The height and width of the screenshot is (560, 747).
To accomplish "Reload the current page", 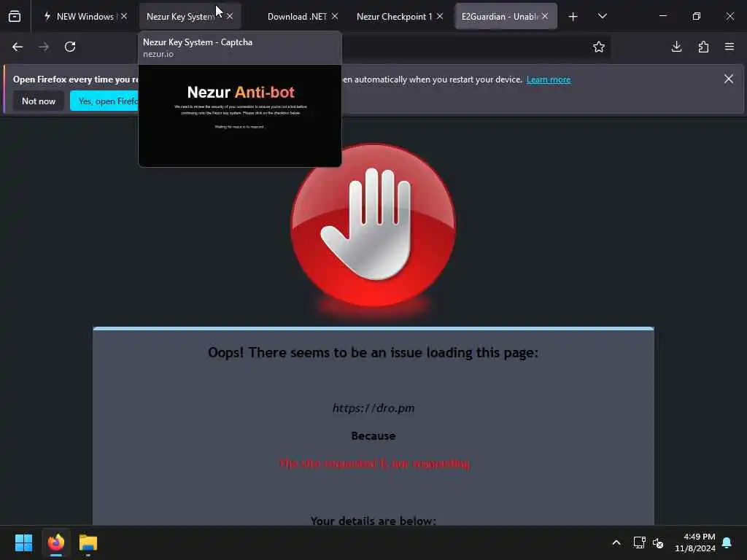I will click(70, 47).
